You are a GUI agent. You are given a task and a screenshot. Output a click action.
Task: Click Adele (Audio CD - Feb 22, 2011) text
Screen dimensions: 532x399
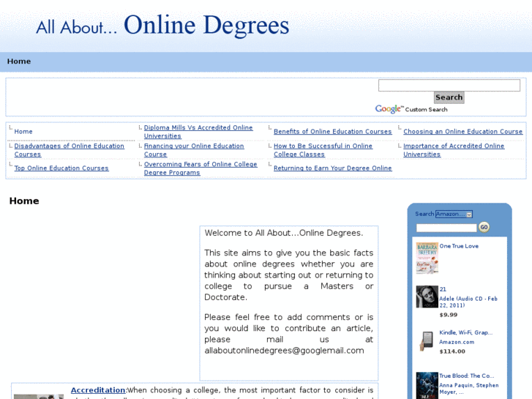(468, 302)
